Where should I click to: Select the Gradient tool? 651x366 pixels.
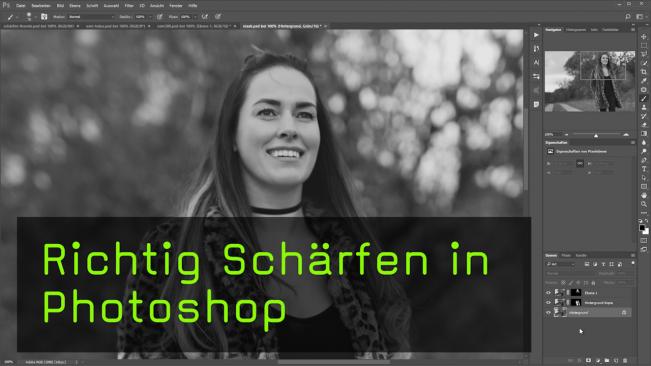[644, 134]
